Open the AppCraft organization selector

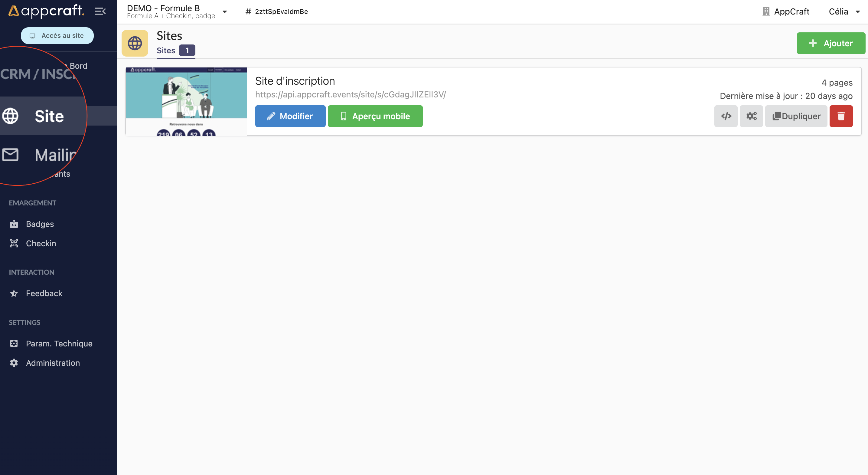pos(786,11)
